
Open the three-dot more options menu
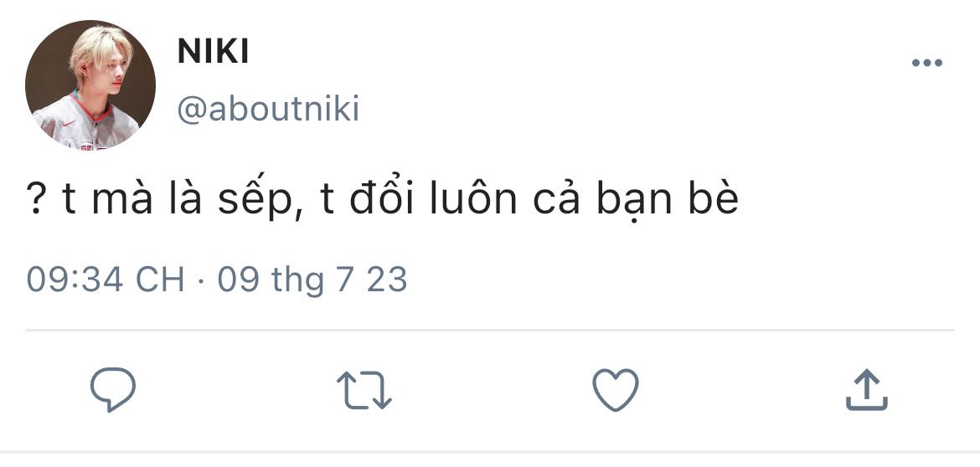927,63
